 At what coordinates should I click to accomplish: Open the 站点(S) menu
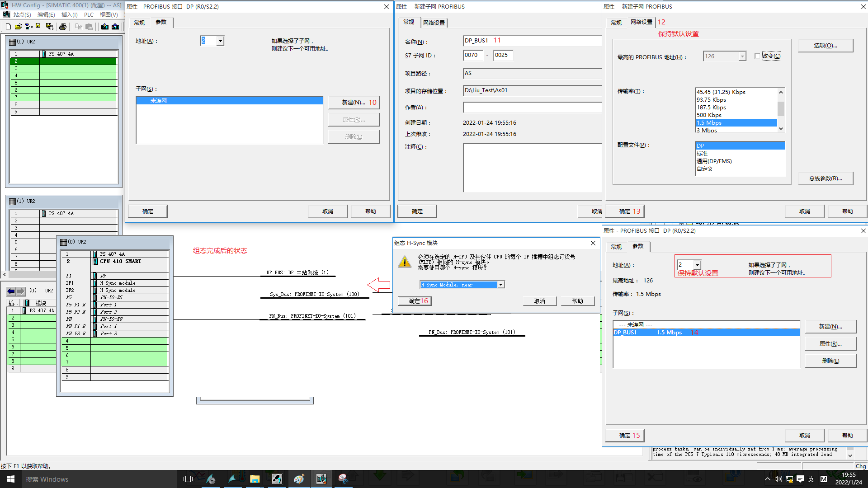coord(22,15)
